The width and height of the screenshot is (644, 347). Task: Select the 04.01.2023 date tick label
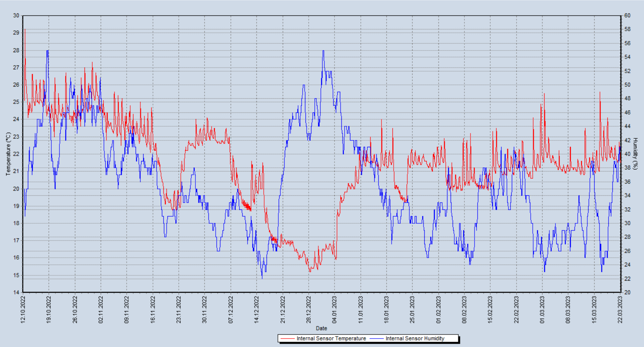335,309
